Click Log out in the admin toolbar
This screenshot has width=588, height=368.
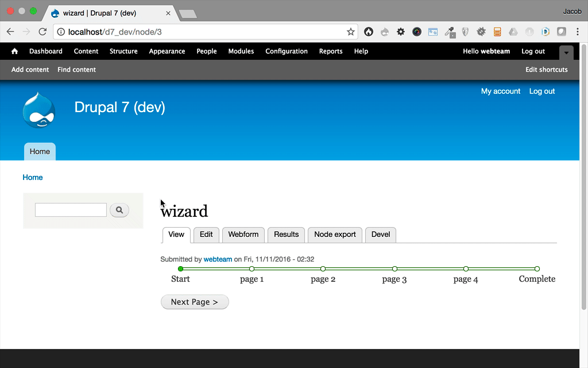point(533,51)
